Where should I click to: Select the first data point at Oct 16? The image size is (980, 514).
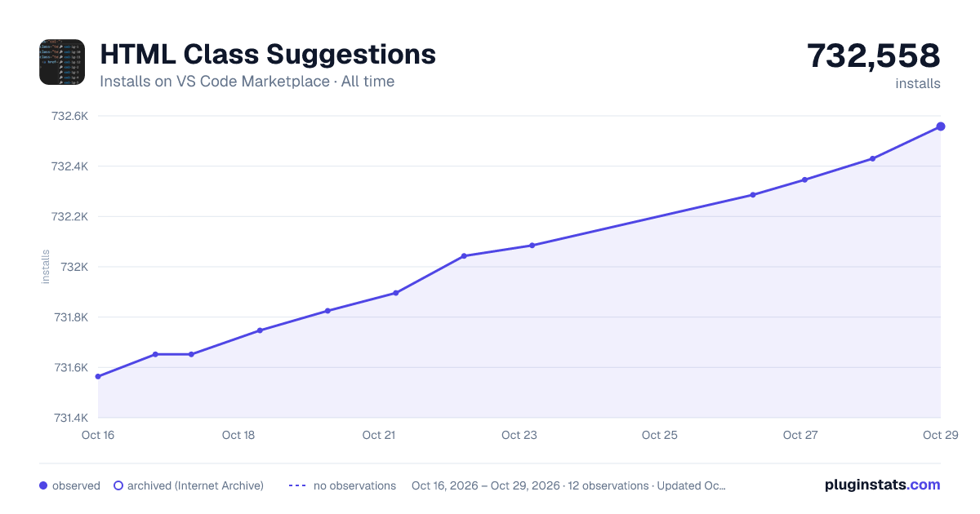tap(98, 376)
